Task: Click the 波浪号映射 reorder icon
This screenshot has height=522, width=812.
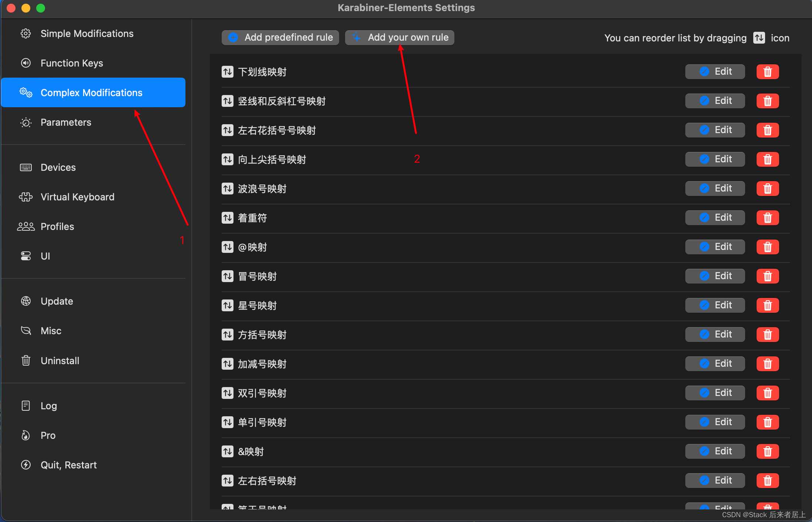Action: [227, 188]
